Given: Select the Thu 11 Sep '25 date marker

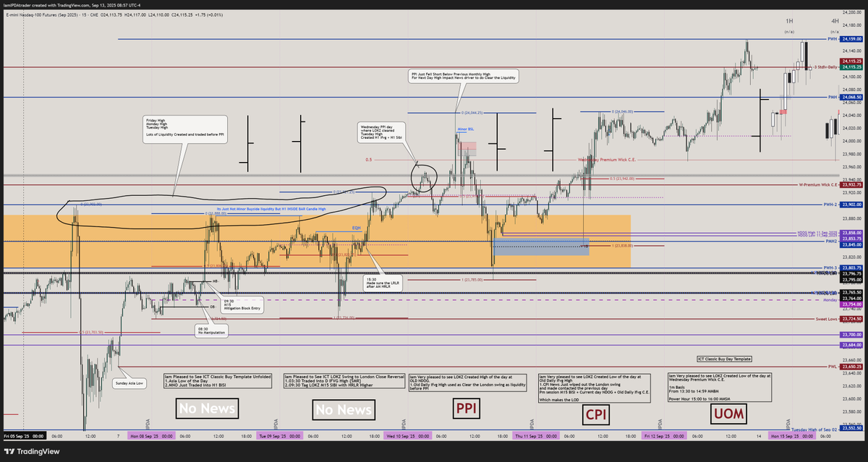Looking at the screenshot, I should [x=536, y=436].
